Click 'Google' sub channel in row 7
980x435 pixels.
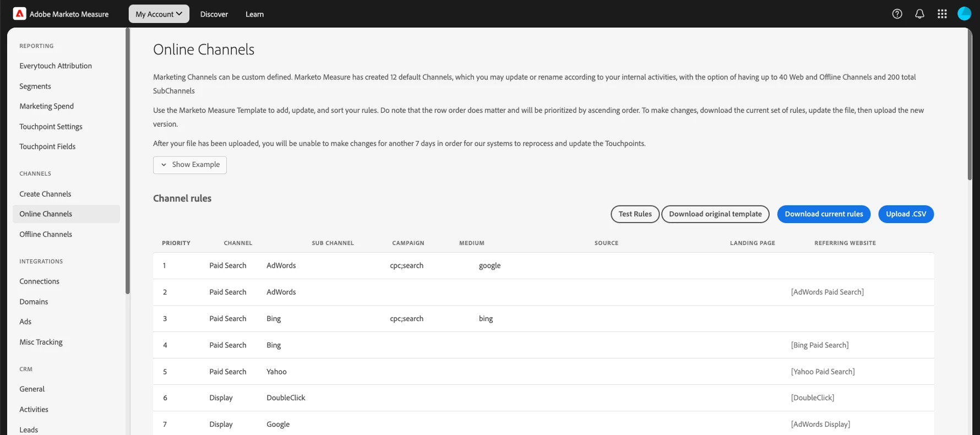278,425
